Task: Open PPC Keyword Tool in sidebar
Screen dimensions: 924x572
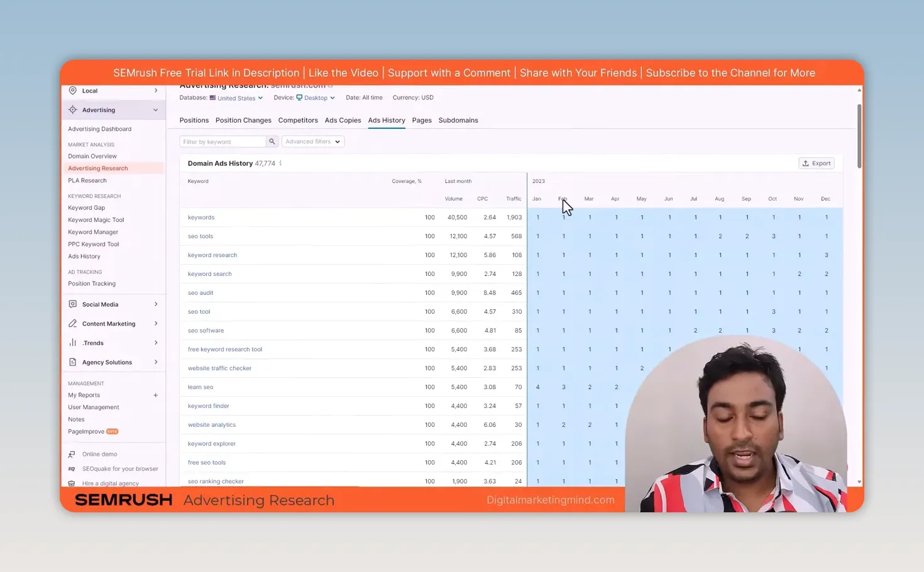Action: pyautogui.click(x=93, y=245)
